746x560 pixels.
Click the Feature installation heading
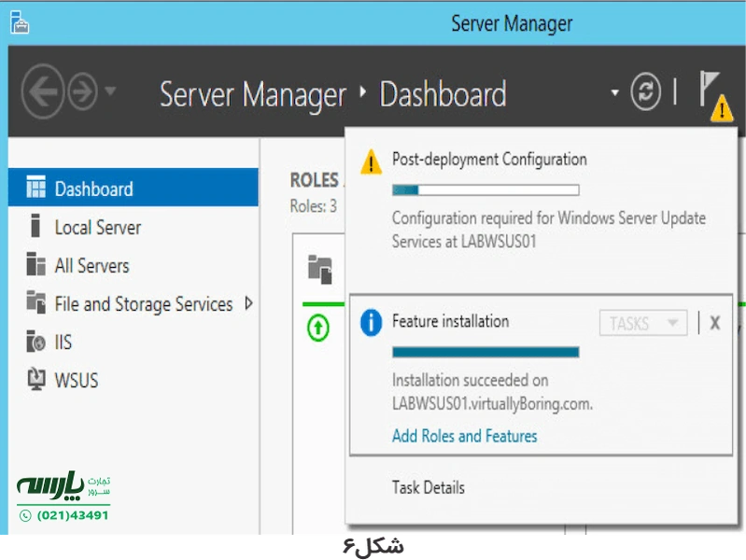point(451,321)
